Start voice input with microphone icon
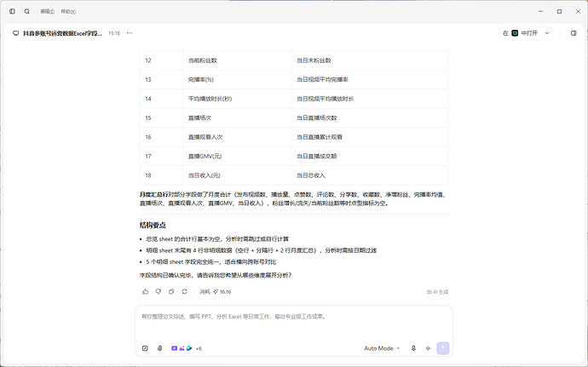 click(413, 348)
